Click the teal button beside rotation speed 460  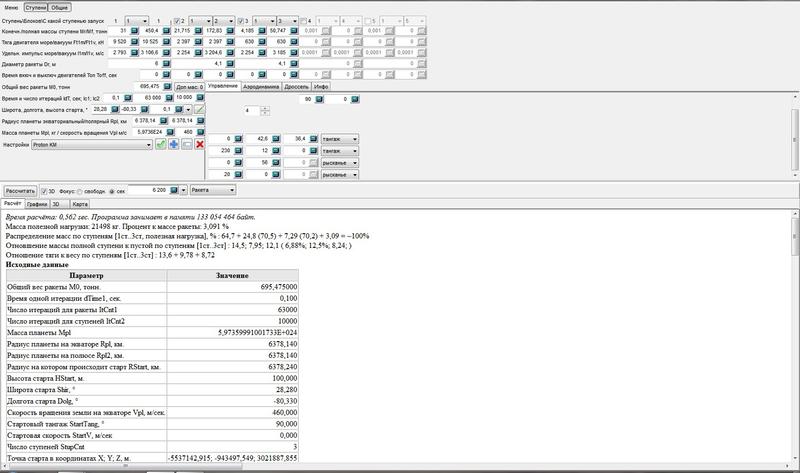(x=200, y=132)
